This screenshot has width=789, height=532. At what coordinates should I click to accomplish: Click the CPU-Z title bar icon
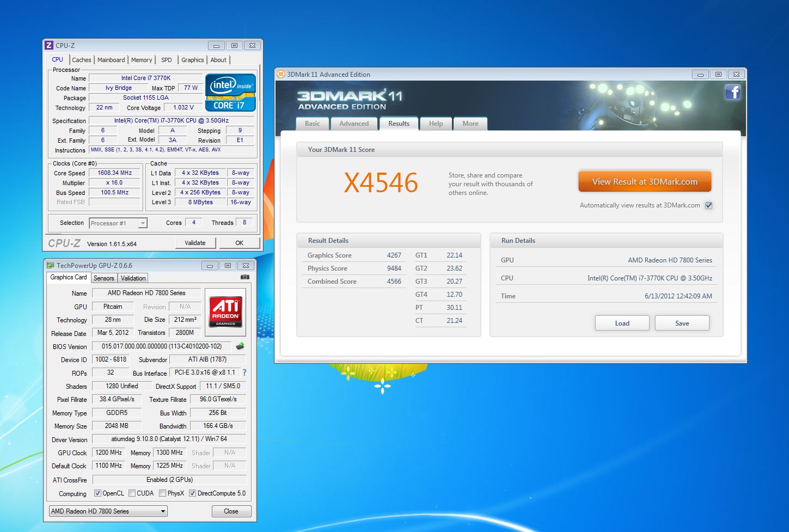tap(49, 45)
